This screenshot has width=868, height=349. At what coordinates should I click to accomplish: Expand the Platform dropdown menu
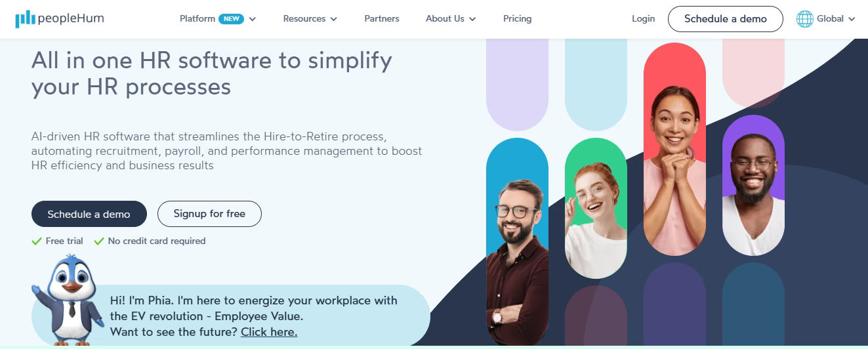218,19
